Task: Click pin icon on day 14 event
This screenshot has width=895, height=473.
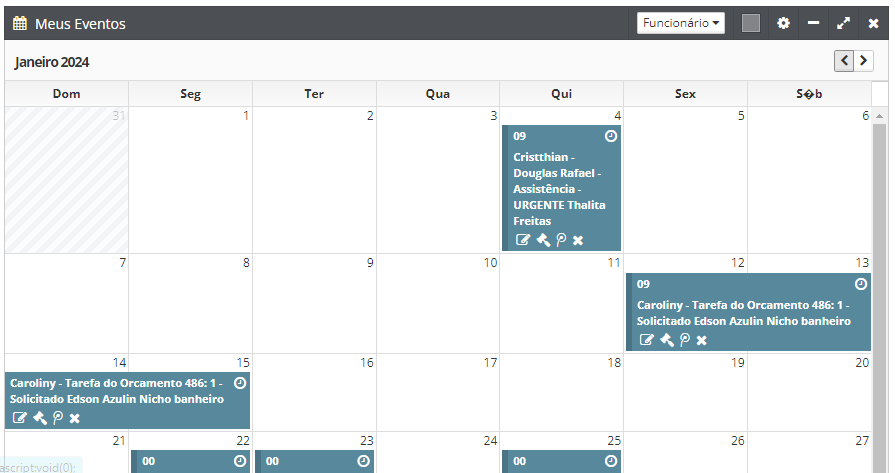Action: click(58, 418)
